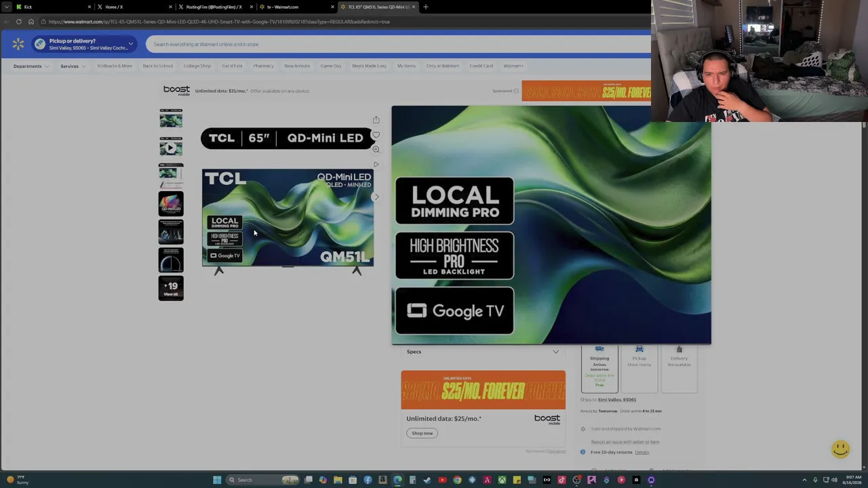Click the Windows taskbar Search box
The width and height of the screenshot is (868, 488).
(263, 480)
